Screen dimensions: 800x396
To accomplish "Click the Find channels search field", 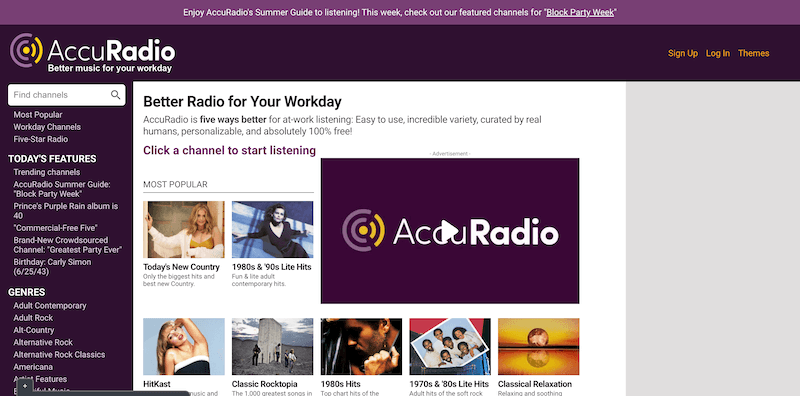I will tap(66, 95).
